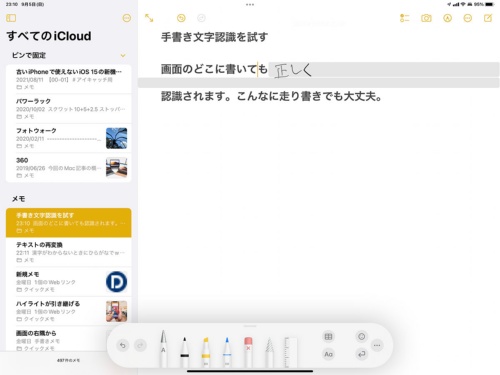
Task: Insert a table from palette icon
Action: pos(328,337)
